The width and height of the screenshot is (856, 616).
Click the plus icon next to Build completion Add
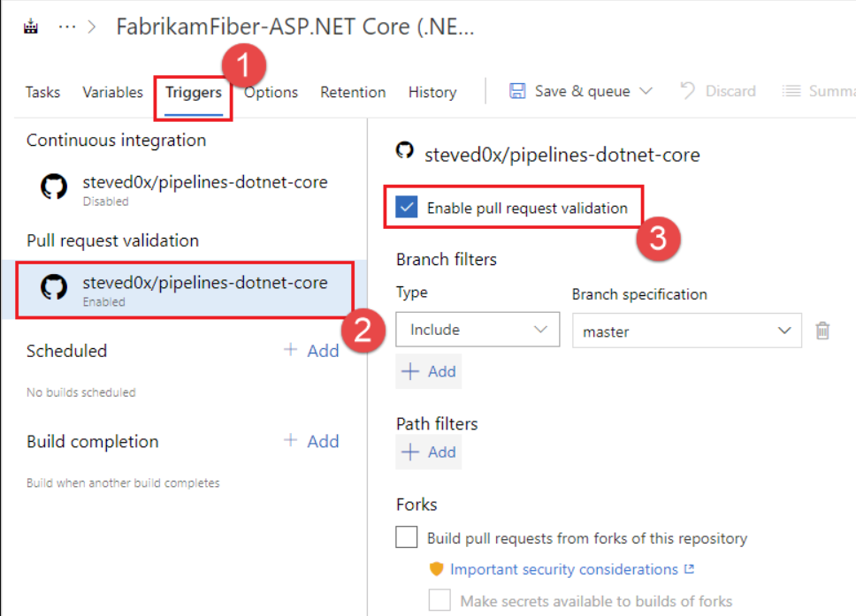[x=290, y=440]
